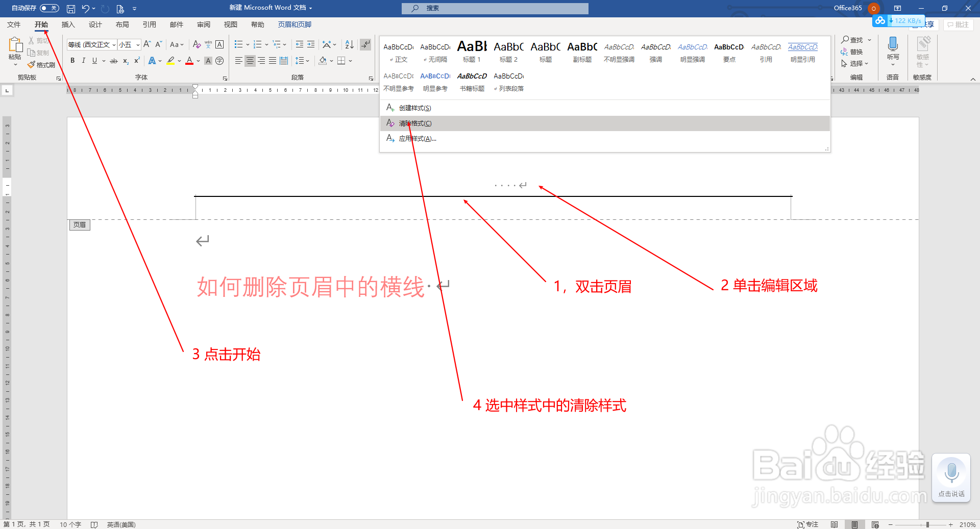Screen dimensions: 980x529
Task: Click the Character Border icon
Action: click(x=219, y=44)
